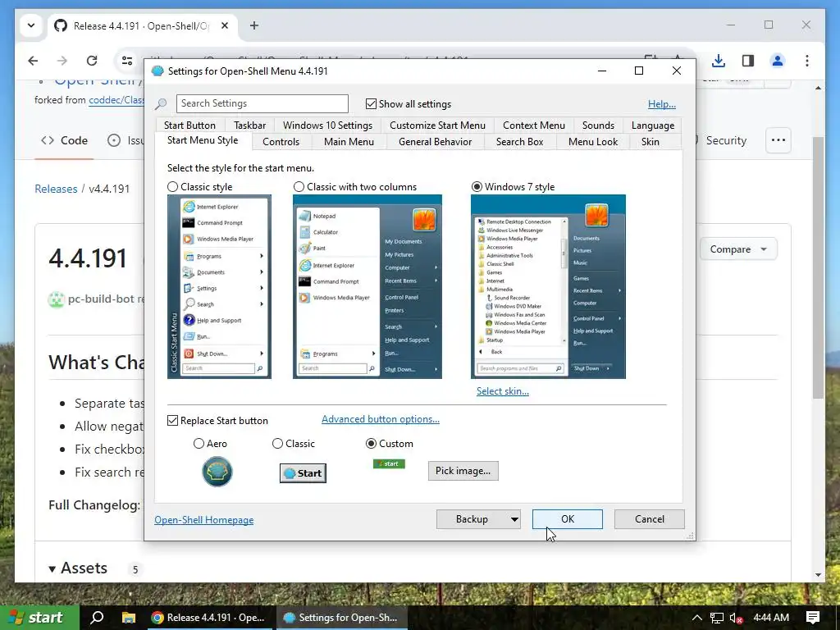Viewport: 840px width, 630px height.
Task: Open the Context Menu tab
Action: tap(533, 126)
